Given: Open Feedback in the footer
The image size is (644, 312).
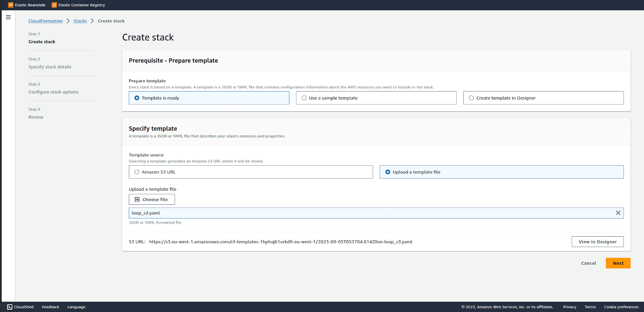Looking at the screenshot, I should 51,307.
